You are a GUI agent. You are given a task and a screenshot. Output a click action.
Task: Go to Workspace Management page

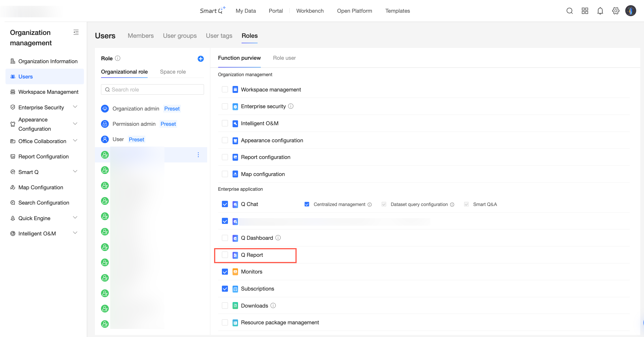(45, 92)
